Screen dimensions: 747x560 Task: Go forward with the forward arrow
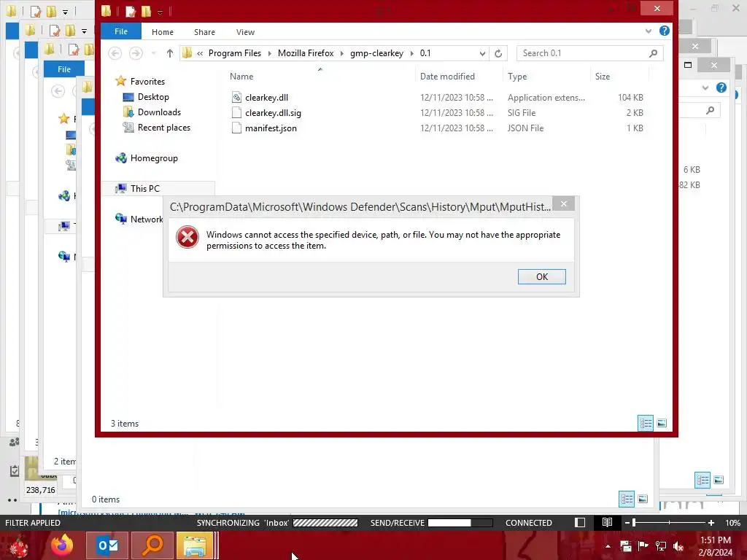136,53
